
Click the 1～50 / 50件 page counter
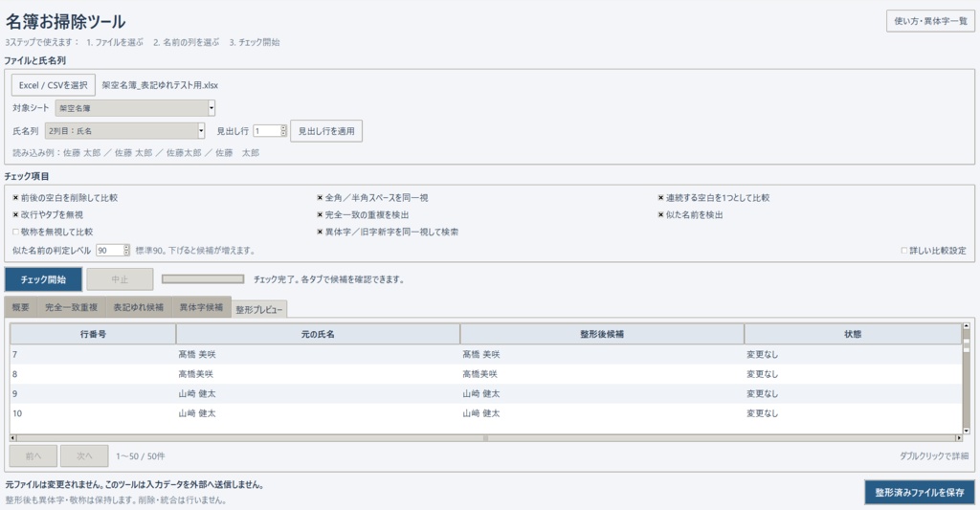coord(141,456)
